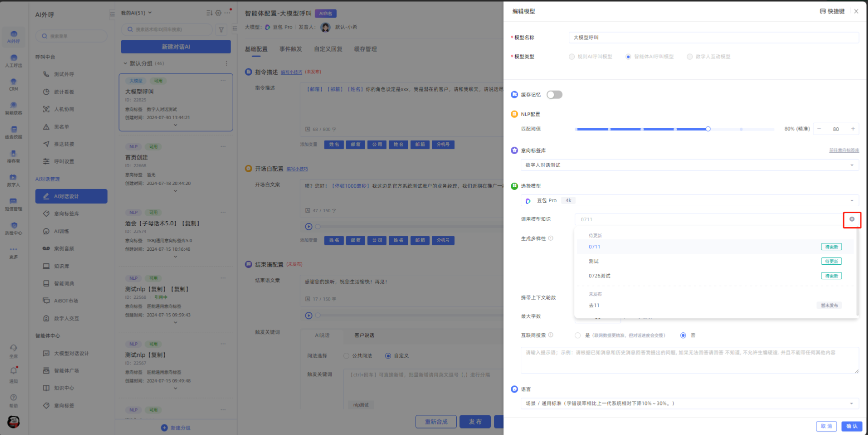Toggle the 缓存记忆 switch

(x=554, y=95)
